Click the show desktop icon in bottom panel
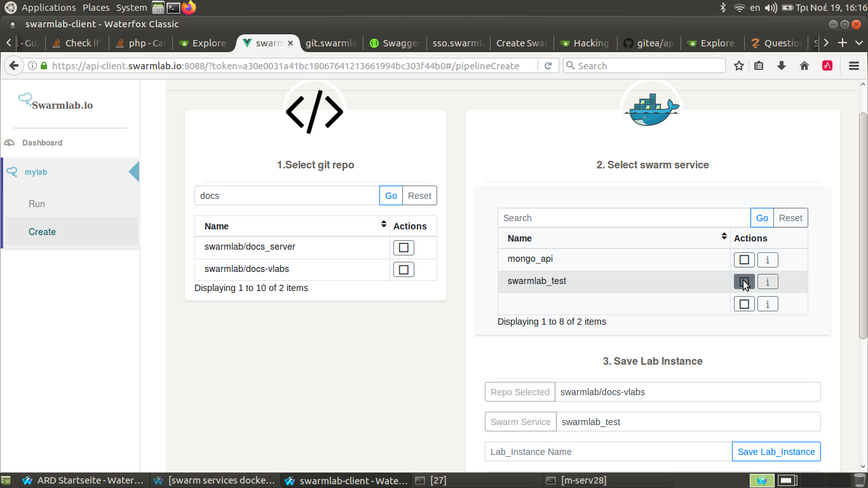The image size is (868, 488). [x=7, y=480]
